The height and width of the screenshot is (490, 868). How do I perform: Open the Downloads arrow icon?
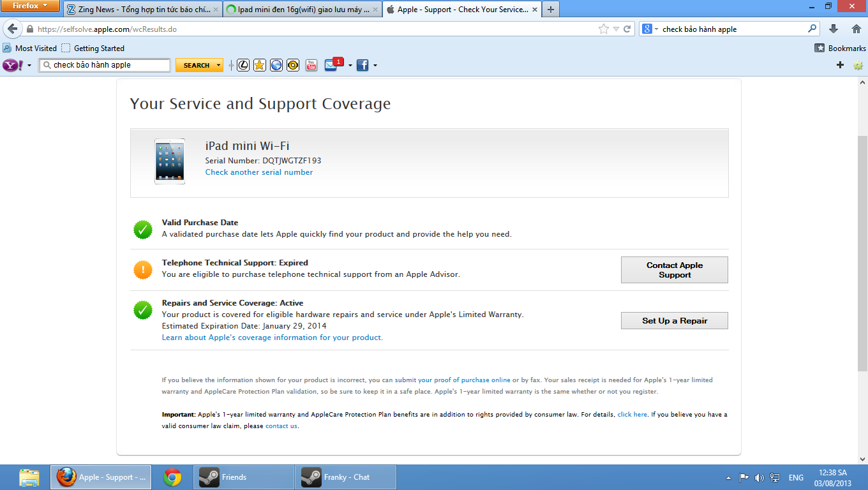834,29
